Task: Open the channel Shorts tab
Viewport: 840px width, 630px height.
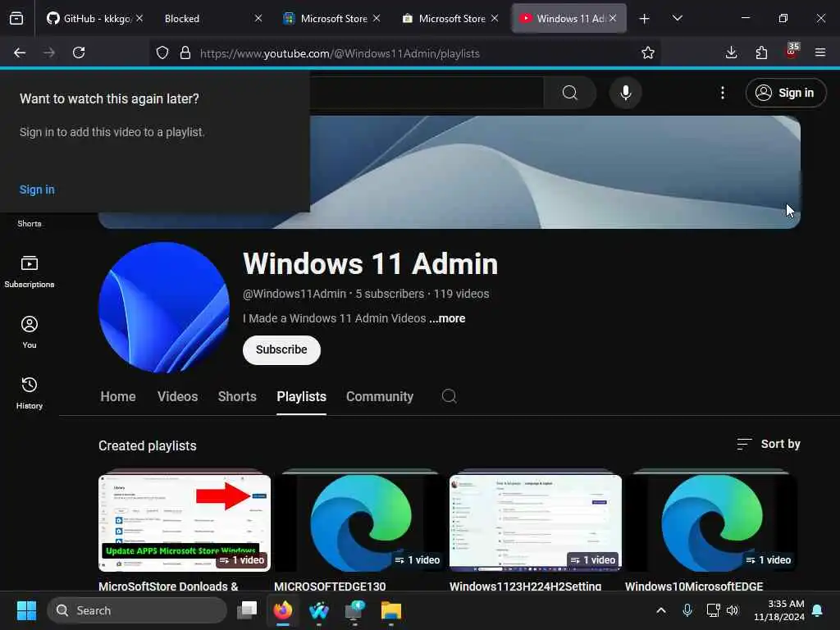Action: point(237,396)
